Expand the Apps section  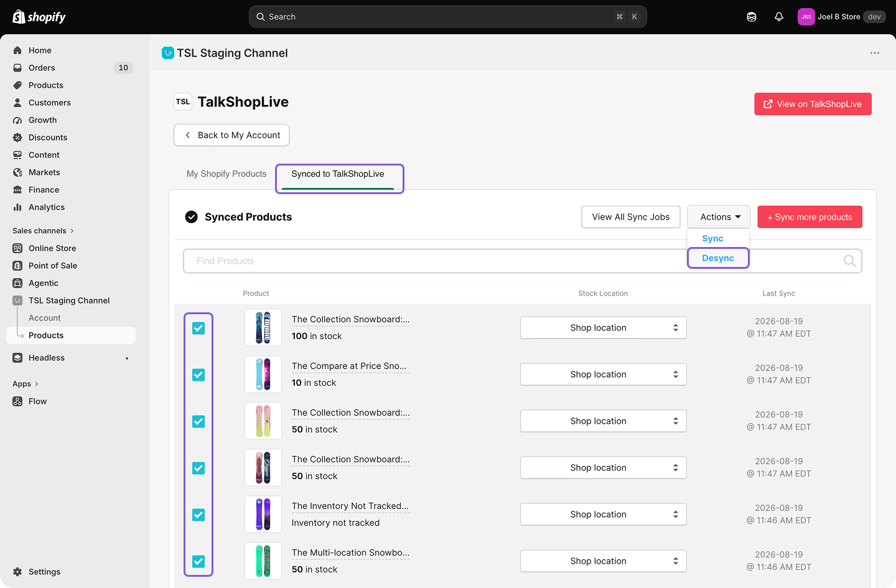tap(26, 384)
